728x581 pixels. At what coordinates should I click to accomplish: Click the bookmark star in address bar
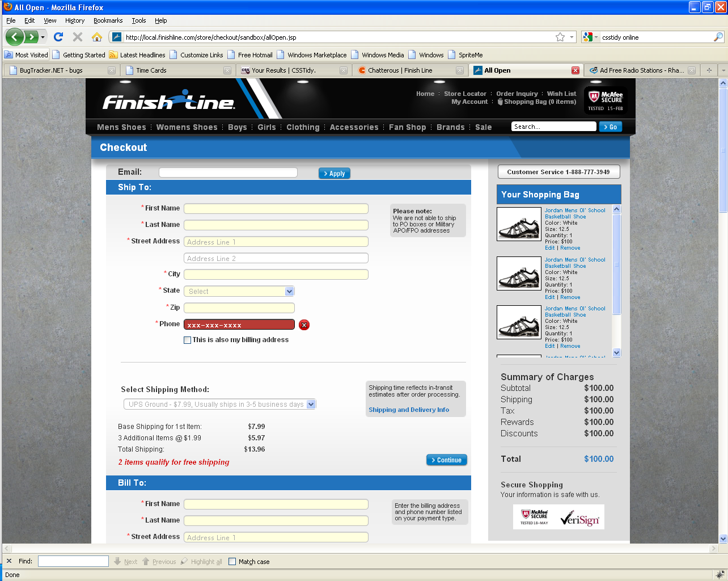click(x=560, y=37)
